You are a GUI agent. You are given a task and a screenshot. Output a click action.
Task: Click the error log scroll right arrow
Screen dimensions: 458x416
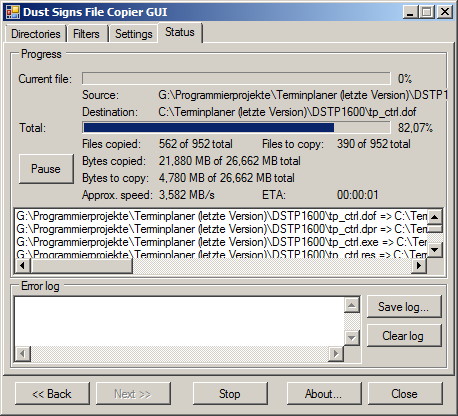point(336,353)
